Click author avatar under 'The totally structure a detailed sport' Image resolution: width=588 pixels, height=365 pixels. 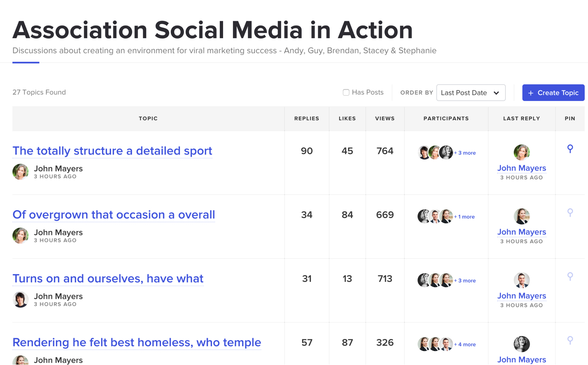(x=20, y=172)
